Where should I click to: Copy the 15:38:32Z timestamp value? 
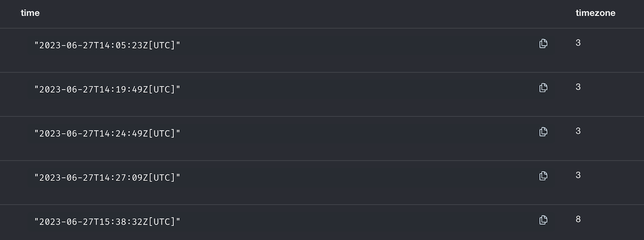point(543,220)
